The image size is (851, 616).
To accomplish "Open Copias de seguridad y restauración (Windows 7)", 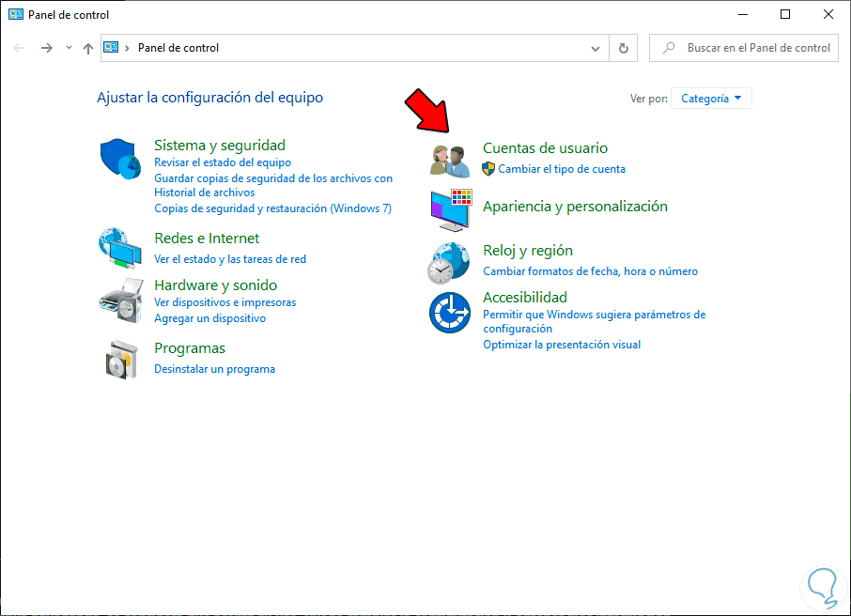I will (272, 208).
